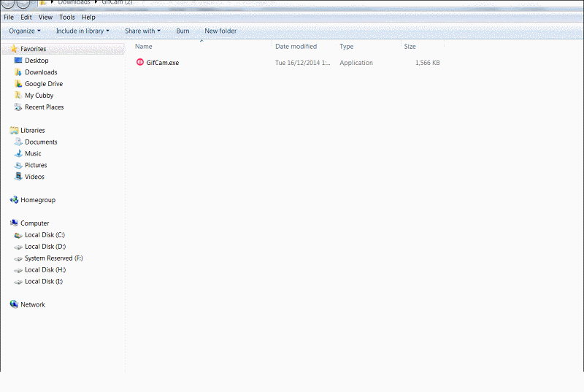Click the Desktop icon in Favorites

click(x=18, y=61)
